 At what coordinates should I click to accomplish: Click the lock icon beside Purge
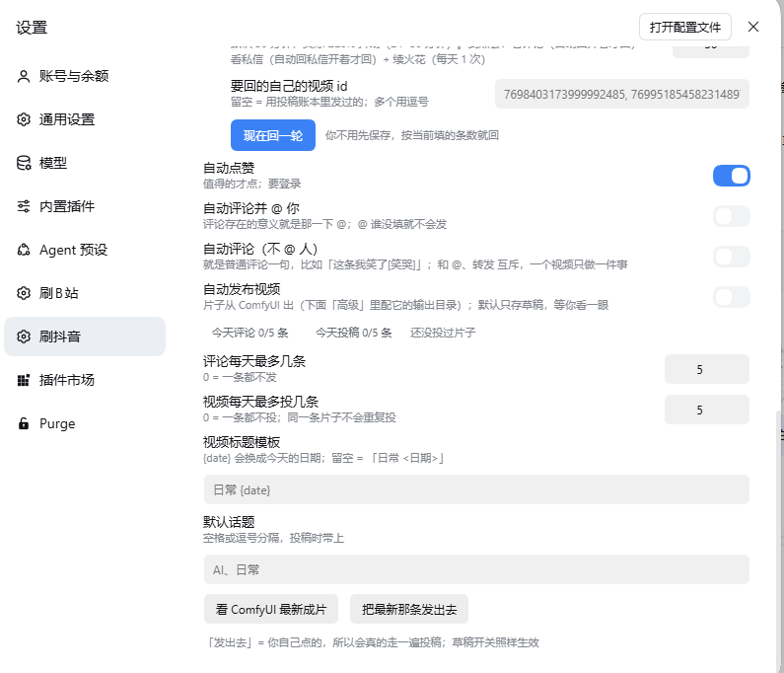pyautogui.click(x=24, y=423)
